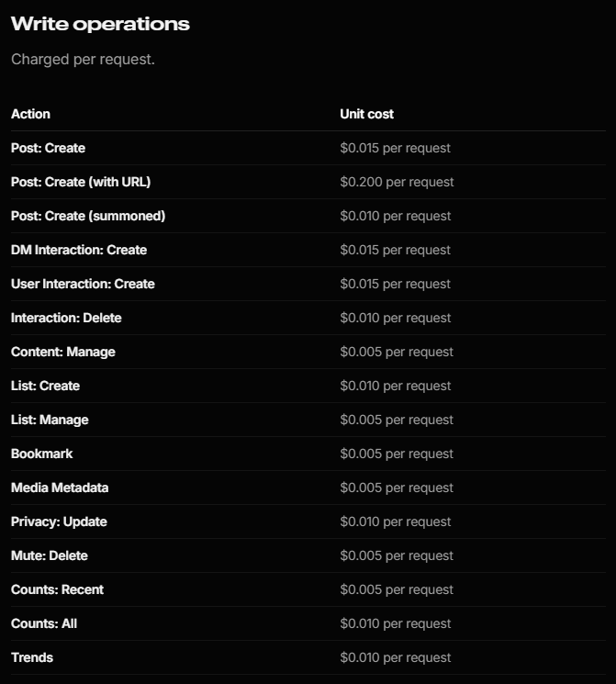Click the $0.200 per request price

[x=397, y=182]
